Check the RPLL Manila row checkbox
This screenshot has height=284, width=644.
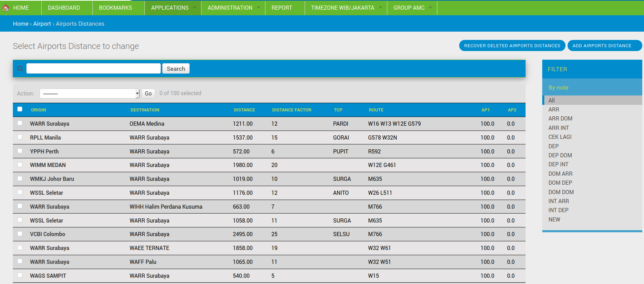click(x=20, y=137)
